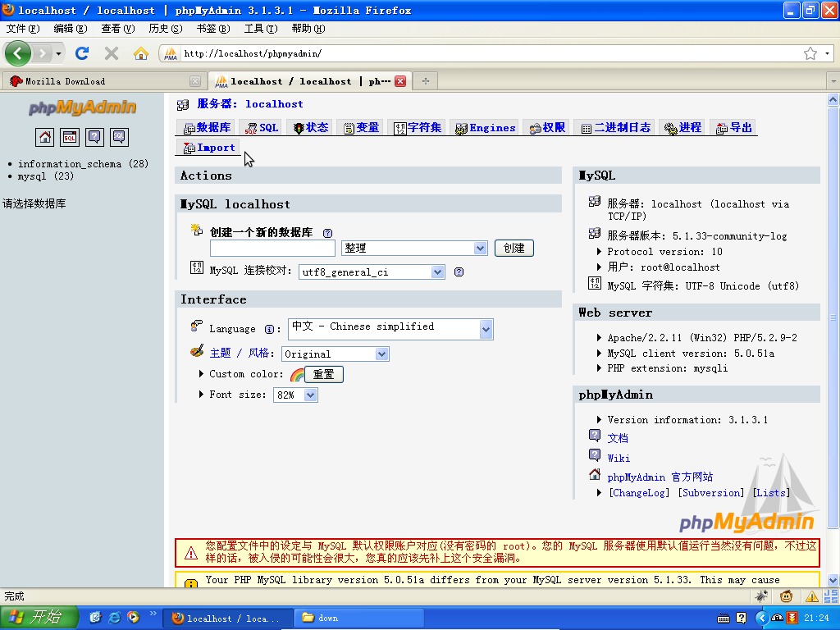Open the 字符集 charsets tab
The image size is (840, 630).
tap(418, 127)
